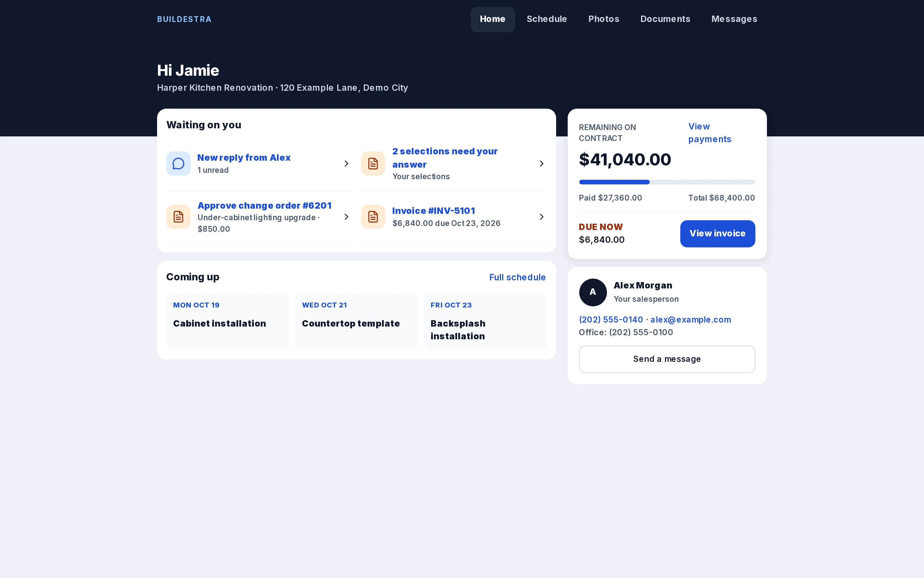Click the Hi Jamie heading

(188, 70)
